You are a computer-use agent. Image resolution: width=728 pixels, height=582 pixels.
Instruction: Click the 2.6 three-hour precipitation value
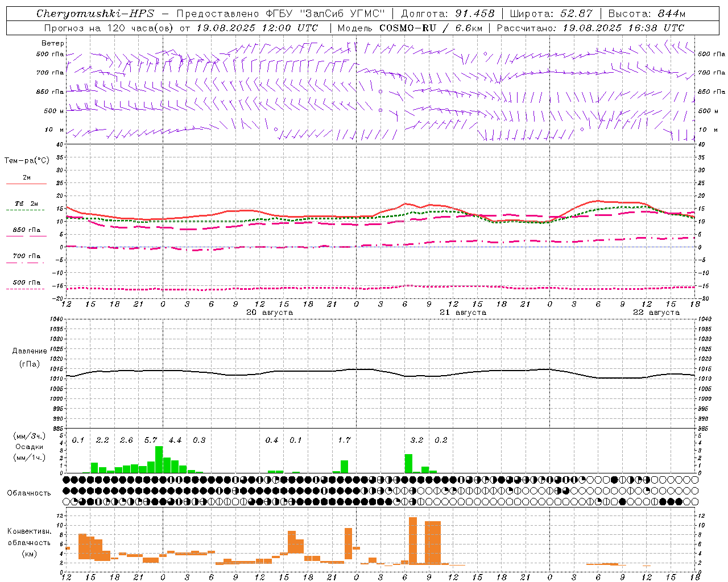[126, 440]
